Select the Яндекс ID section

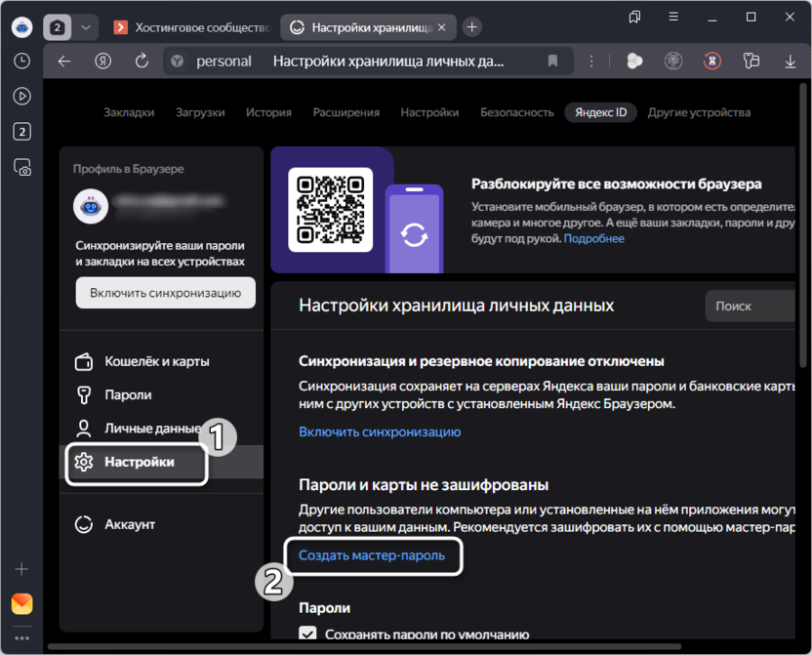tap(601, 112)
